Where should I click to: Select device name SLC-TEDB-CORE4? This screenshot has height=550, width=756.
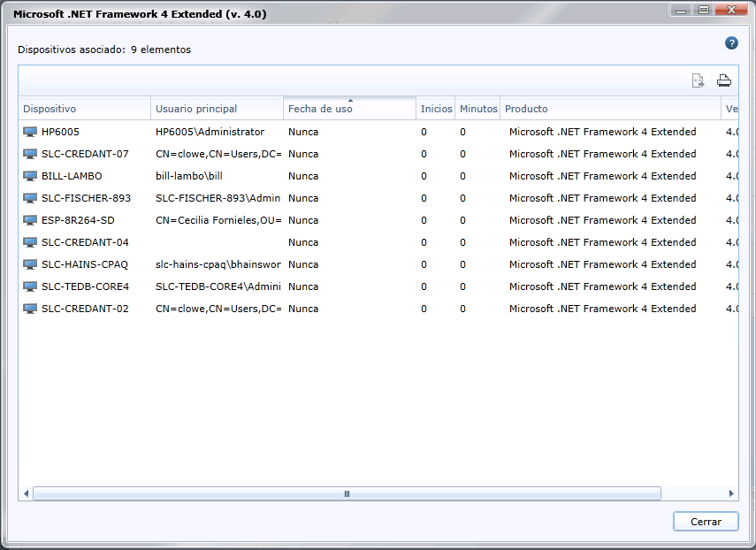pos(86,286)
